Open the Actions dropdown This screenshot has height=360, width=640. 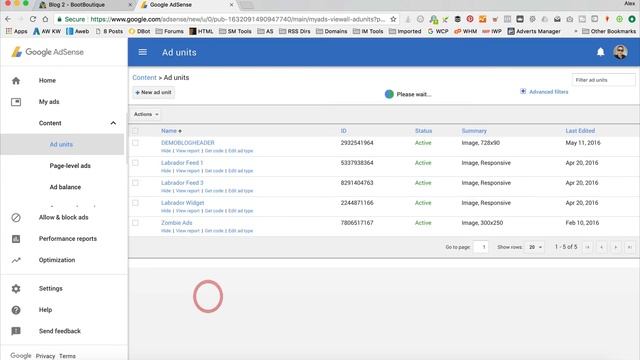146,114
